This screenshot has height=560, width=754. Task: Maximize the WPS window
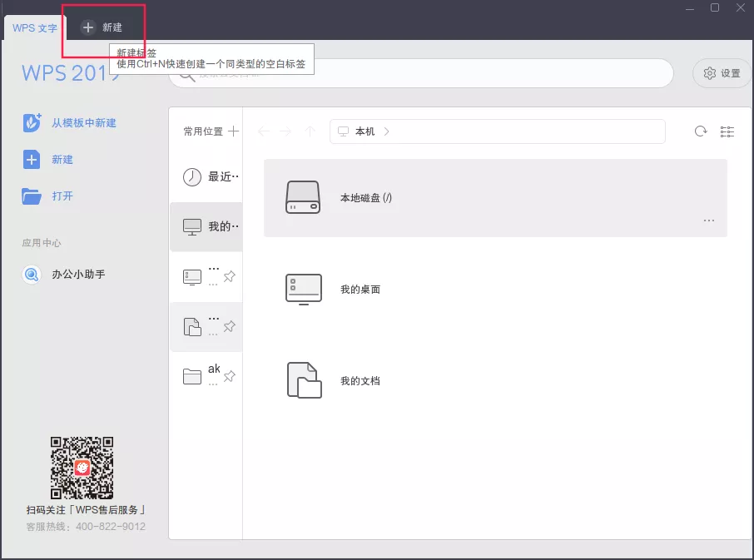715,7
